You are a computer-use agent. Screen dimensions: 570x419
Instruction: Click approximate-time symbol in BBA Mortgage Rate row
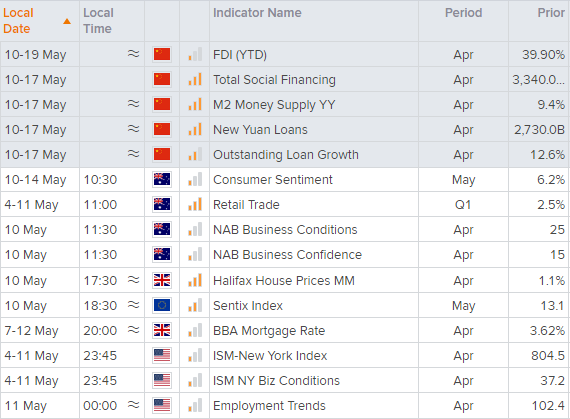pos(133,330)
